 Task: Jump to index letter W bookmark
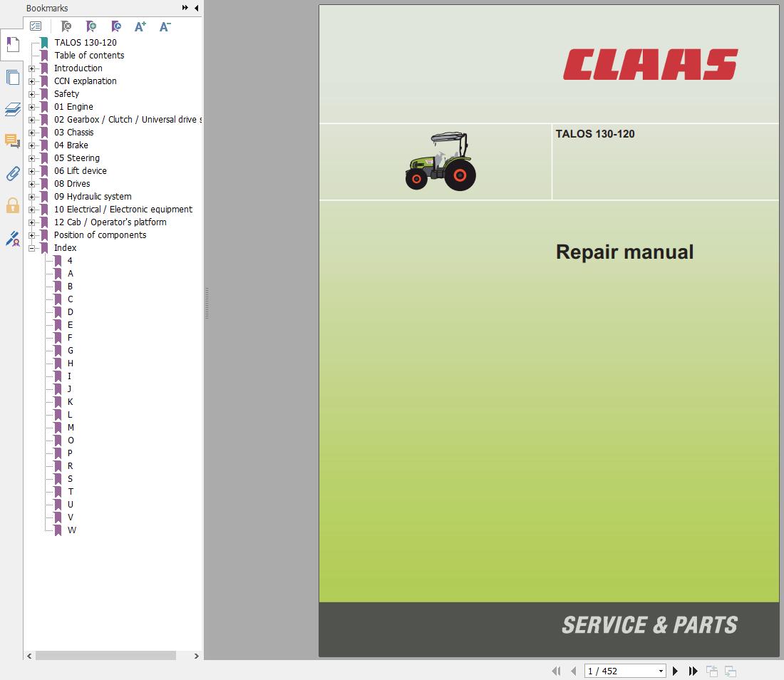72,530
